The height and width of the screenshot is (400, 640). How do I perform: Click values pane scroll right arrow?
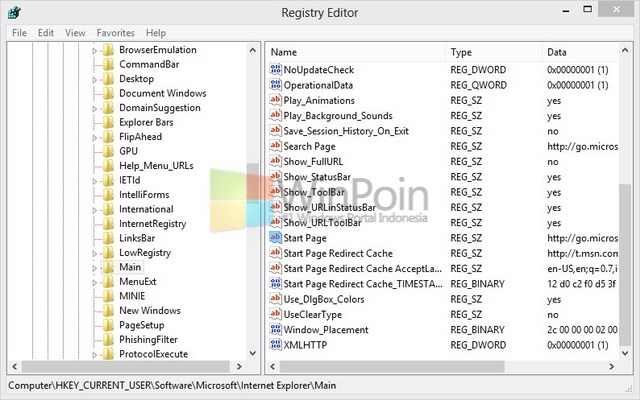[611, 367]
